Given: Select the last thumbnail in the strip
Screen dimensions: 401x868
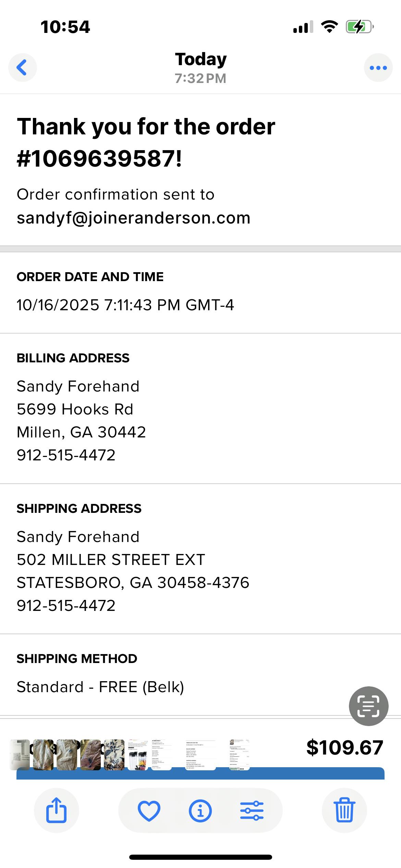Looking at the screenshot, I should (239, 755).
